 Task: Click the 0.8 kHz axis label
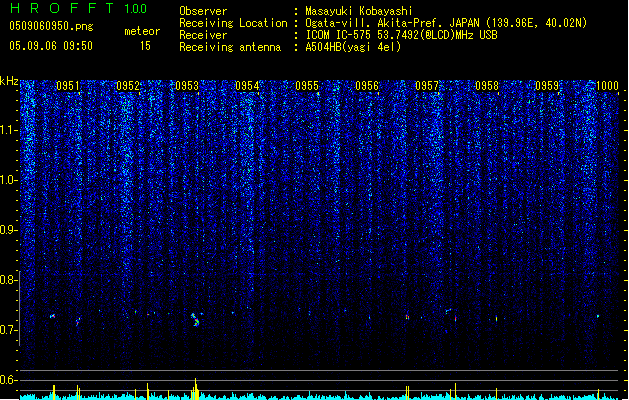(9, 280)
